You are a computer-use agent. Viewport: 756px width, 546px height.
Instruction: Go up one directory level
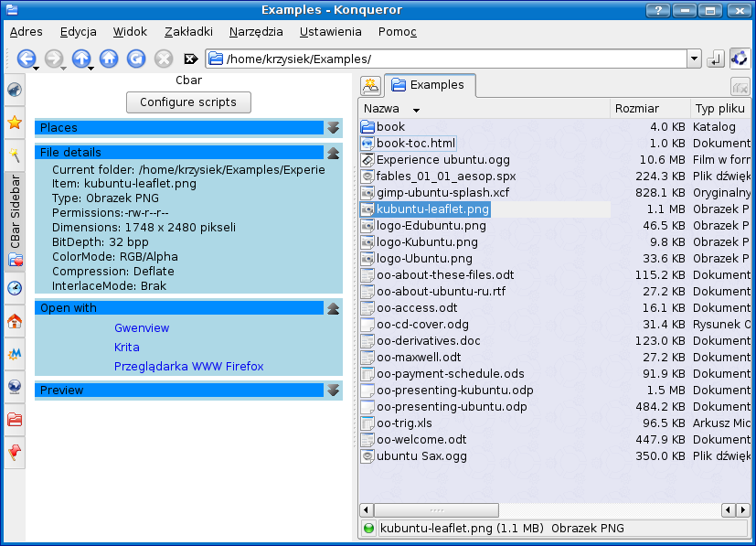pos(80,59)
